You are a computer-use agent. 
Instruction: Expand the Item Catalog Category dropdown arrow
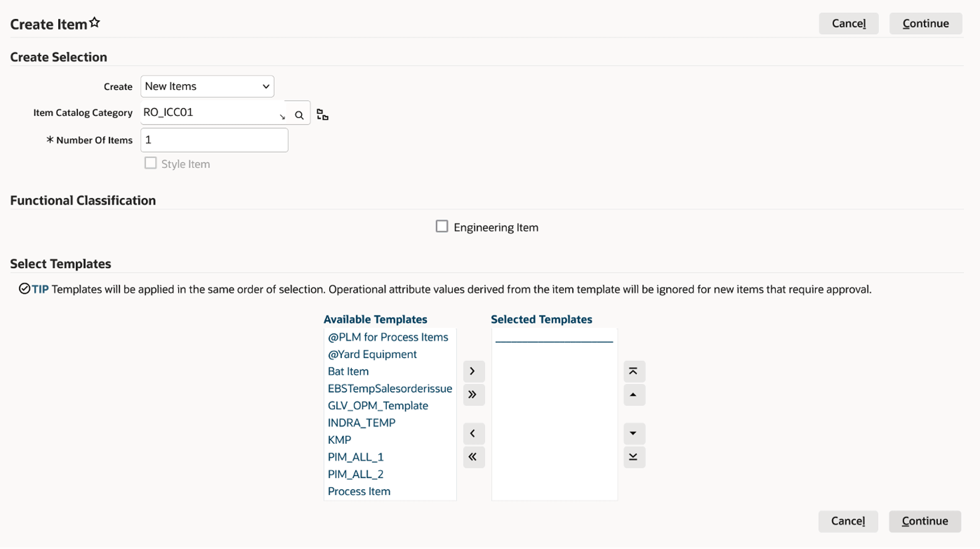283,116
